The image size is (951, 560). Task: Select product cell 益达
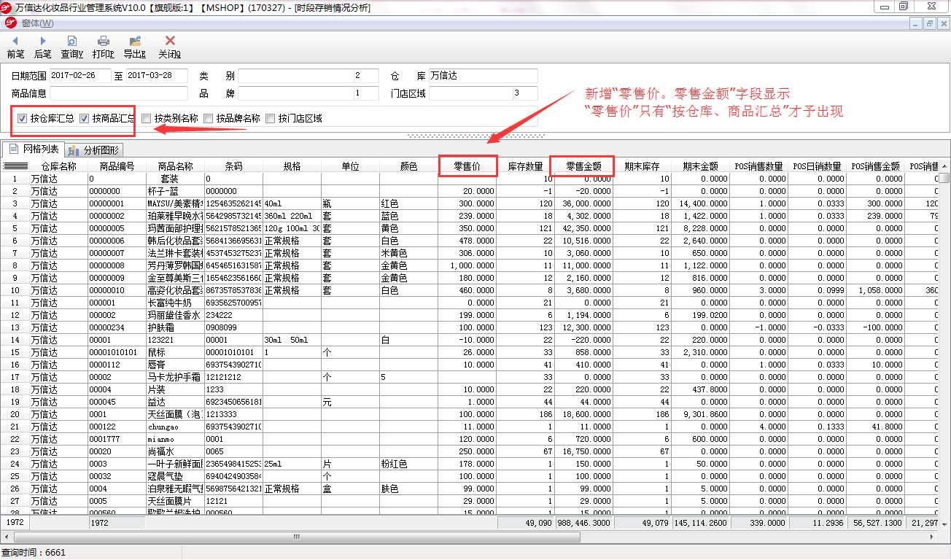pyautogui.click(x=175, y=402)
